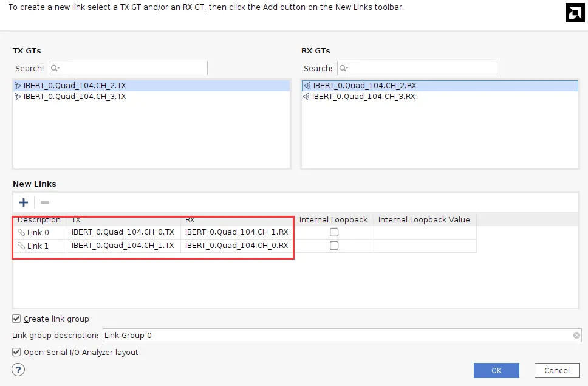Uncheck Open Serial I/O Analyzer layout
Viewport: 588px width, 386px height.
pos(16,352)
